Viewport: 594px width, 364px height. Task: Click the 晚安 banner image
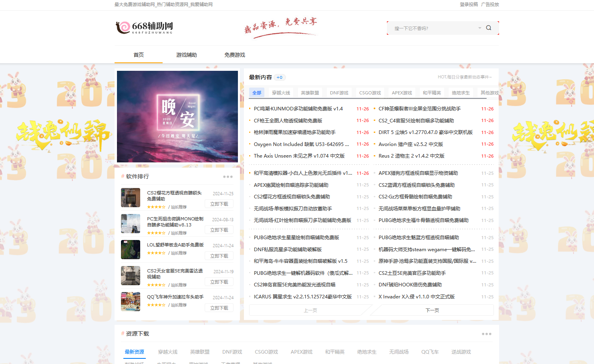177,116
